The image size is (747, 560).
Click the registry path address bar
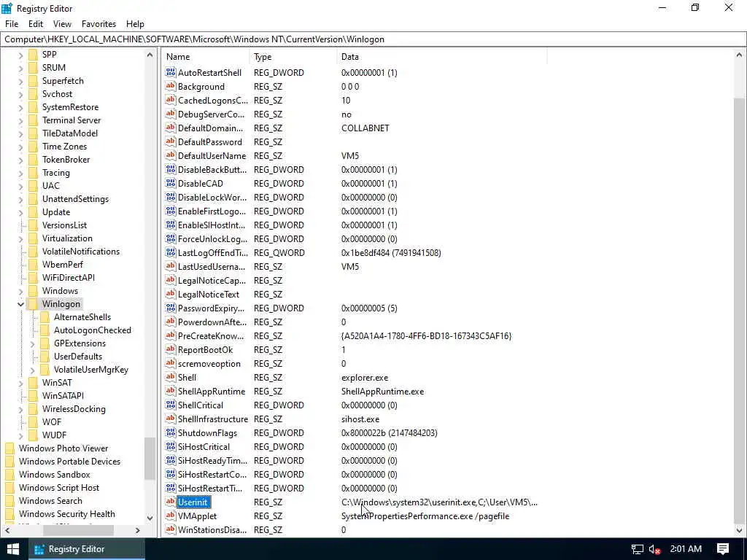(x=373, y=39)
